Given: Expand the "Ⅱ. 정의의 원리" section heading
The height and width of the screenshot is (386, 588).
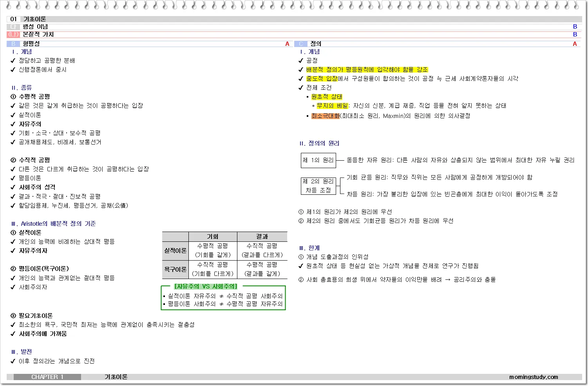Looking at the screenshot, I should [319, 143].
